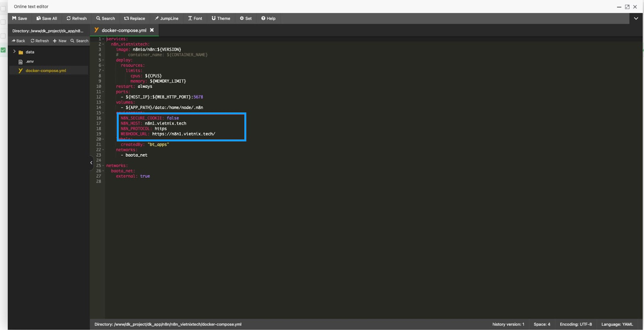Click the N8N_SECURE_COOKIE value false
The height and width of the screenshot is (330, 644).
pyautogui.click(x=173, y=118)
